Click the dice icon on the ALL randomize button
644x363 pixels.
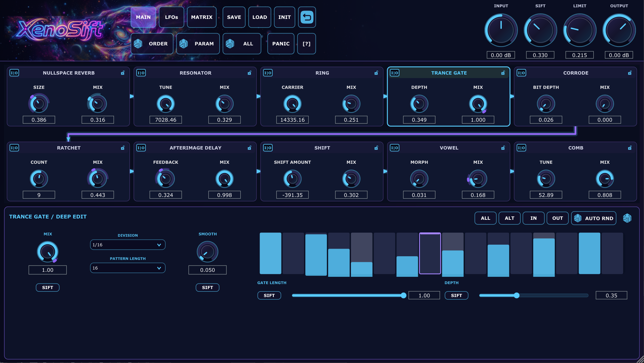coord(230,44)
